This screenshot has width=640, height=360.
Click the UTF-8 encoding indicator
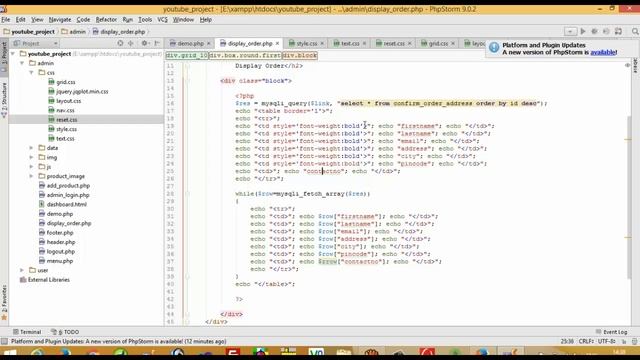coord(606,341)
